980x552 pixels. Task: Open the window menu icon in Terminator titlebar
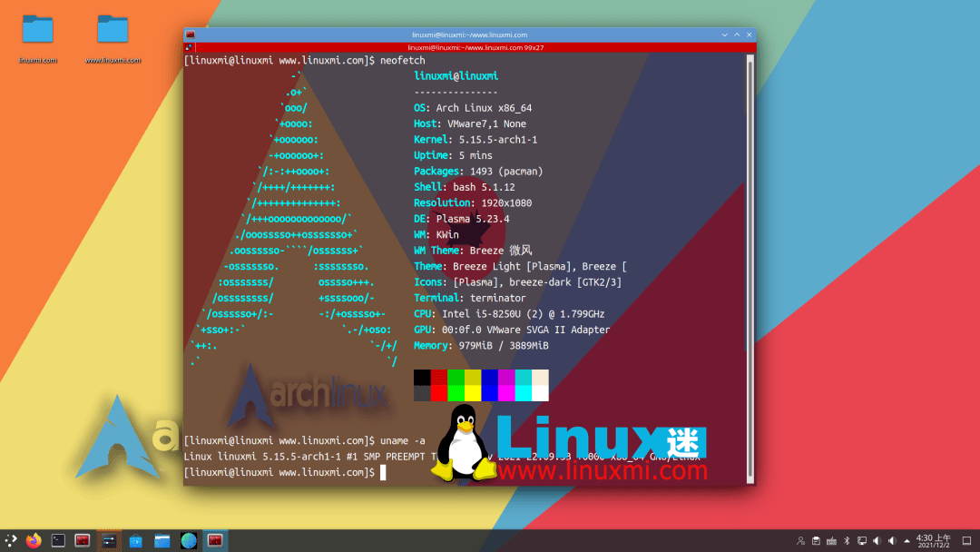[191, 35]
